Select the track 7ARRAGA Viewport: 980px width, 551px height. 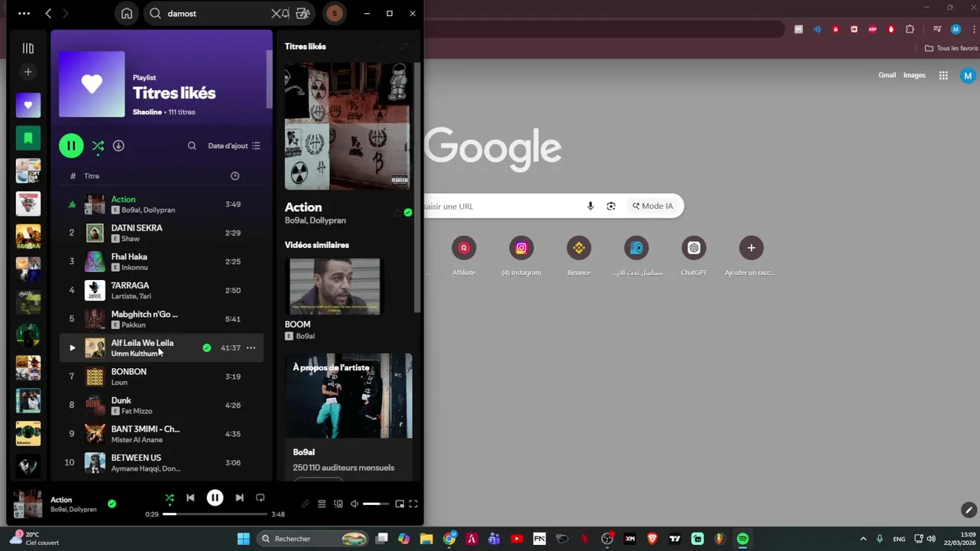click(162, 290)
